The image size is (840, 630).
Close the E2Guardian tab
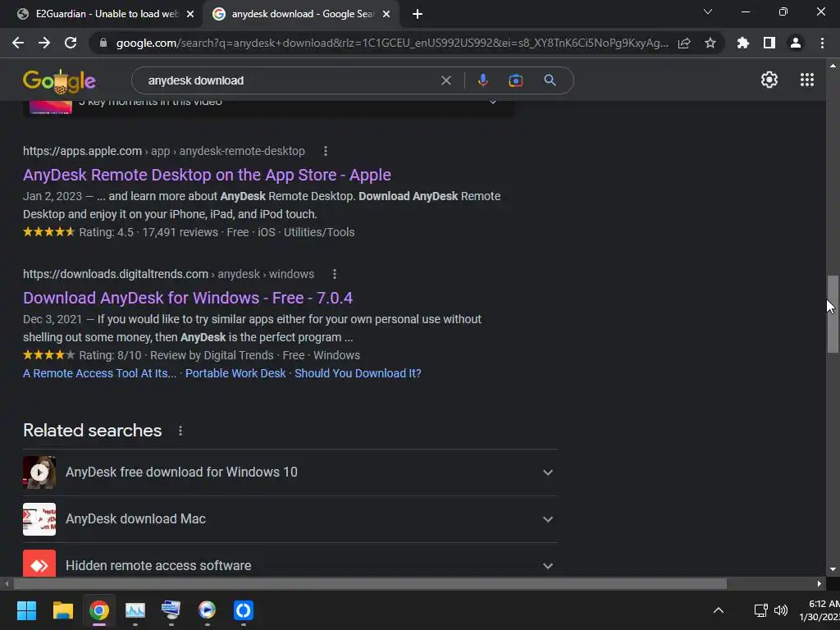coord(190,15)
